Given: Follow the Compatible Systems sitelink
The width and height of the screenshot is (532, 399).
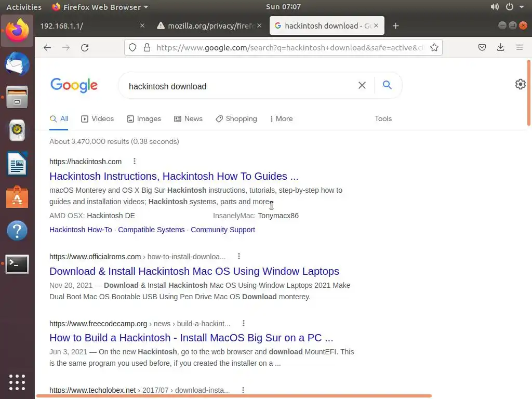Looking at the screenshot, I should [151, 230].
